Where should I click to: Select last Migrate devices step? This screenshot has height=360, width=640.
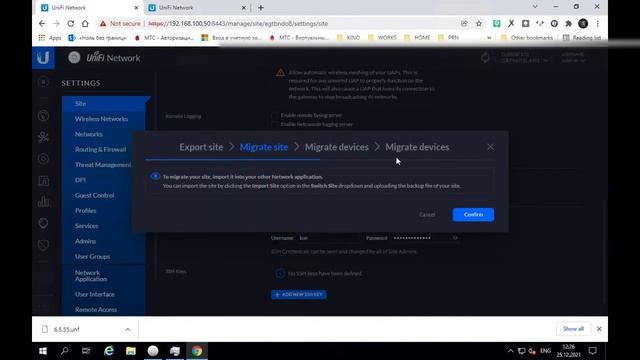pos(417,147)
